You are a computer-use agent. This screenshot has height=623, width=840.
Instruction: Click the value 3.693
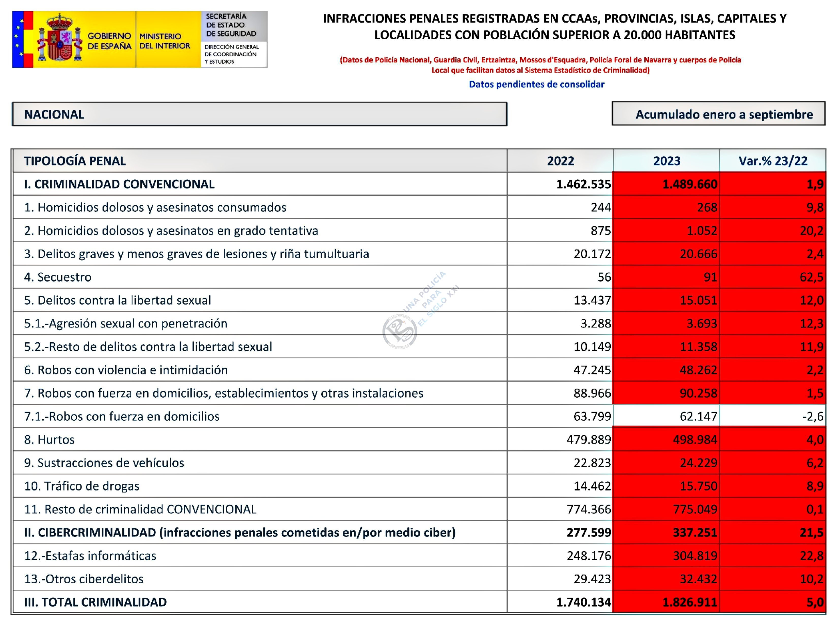(x=702, y=324)
